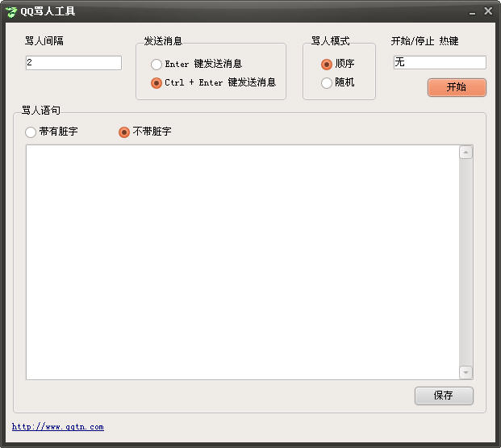This screenshot has height=448, width=501.
Task: Close the QQ骂人工具 window
Action: (488, 11)
